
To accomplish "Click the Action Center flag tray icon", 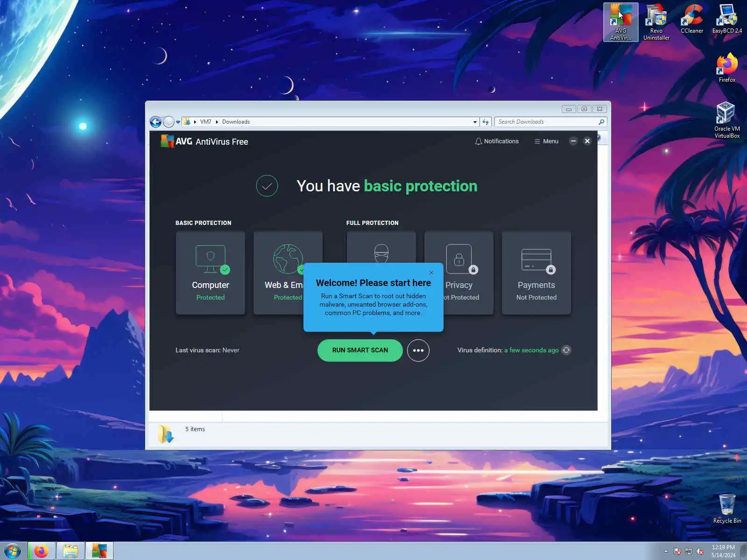I will point(677,551).
